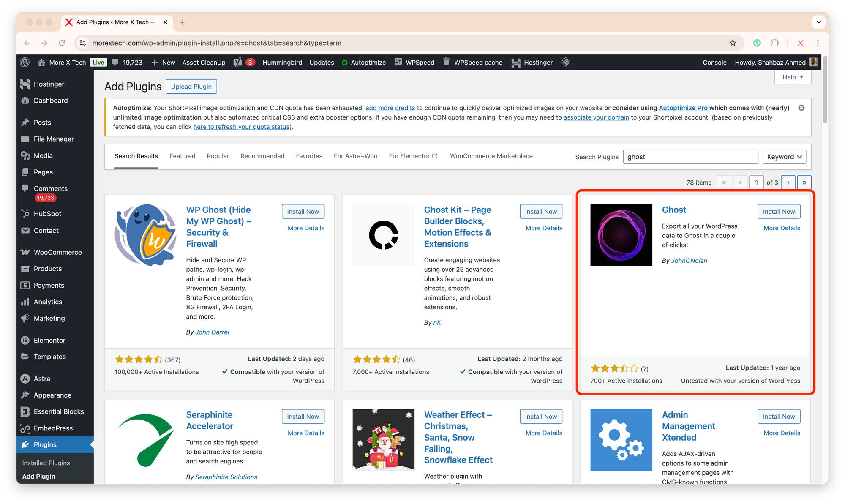The height and width of the screenshot is (504, 845).
Task: Open the comments bubble in admin bar
Action: 115,63
